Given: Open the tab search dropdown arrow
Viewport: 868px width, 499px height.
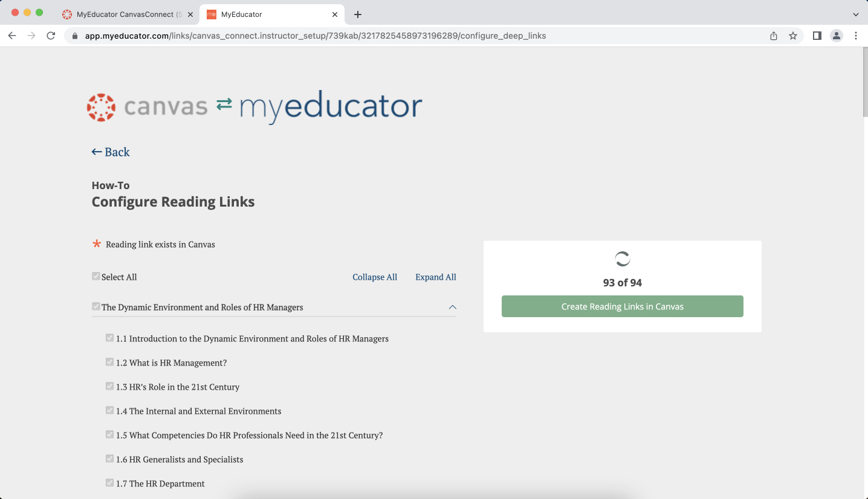Looking at the screenshot, I should pos(855,14).
